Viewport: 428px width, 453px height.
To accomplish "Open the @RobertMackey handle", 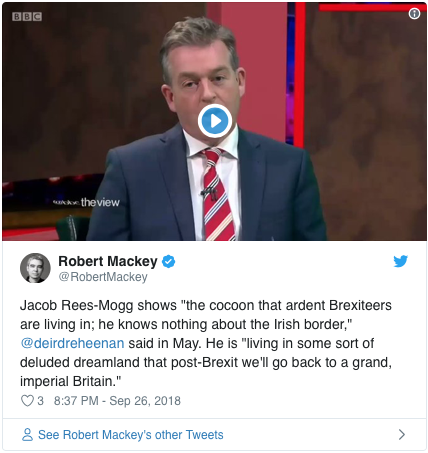I will [103, 277].
